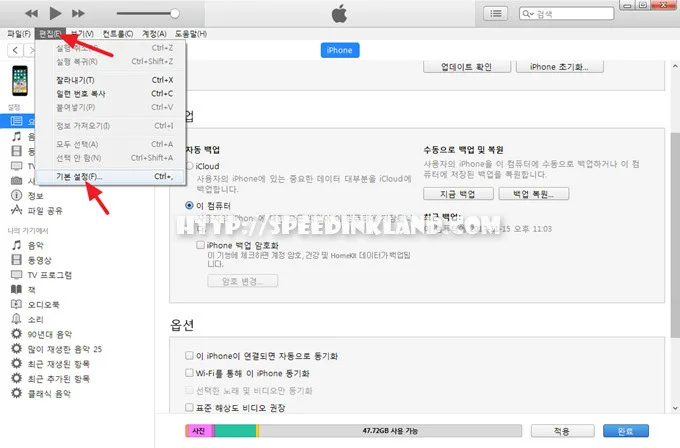
Task: Open TV 프로그램 under 나의 기기에서
Action: pyautogui.click(x=49, y=275)
